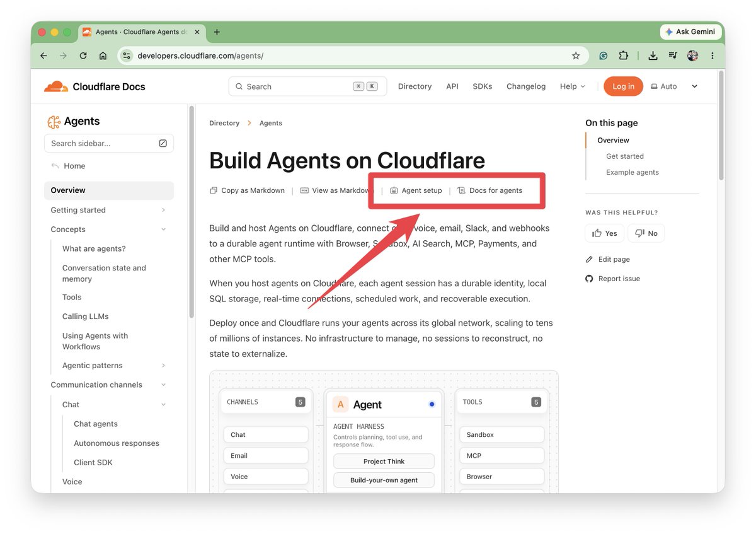Open the Grammarly extension icon
This screenshot has width=756, height=534.
point(603,55)
